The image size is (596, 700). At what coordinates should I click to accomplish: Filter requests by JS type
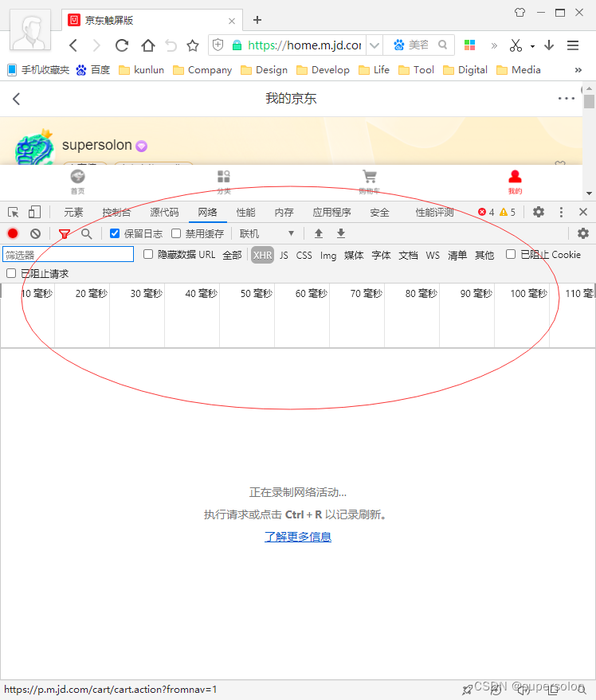pos(284,256)
